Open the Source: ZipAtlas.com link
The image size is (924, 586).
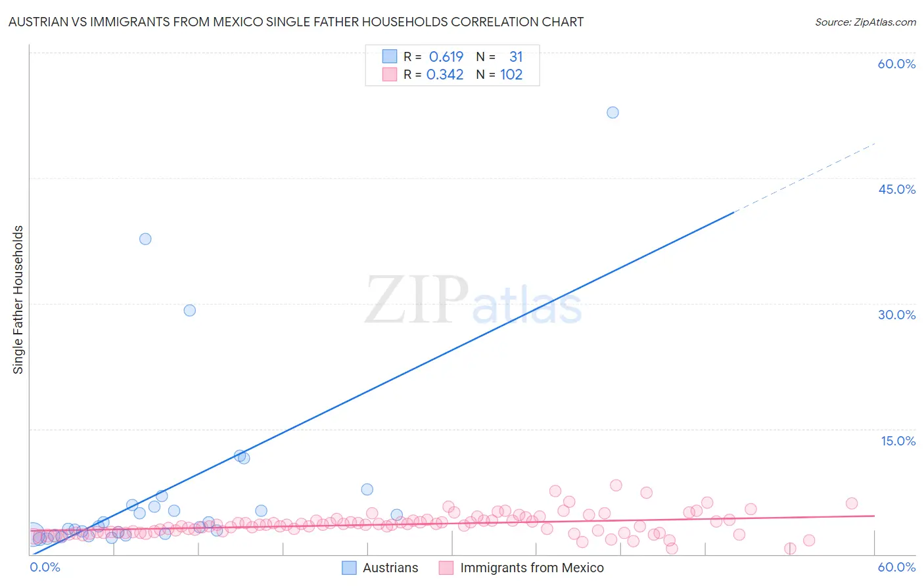tap(865, 22)
